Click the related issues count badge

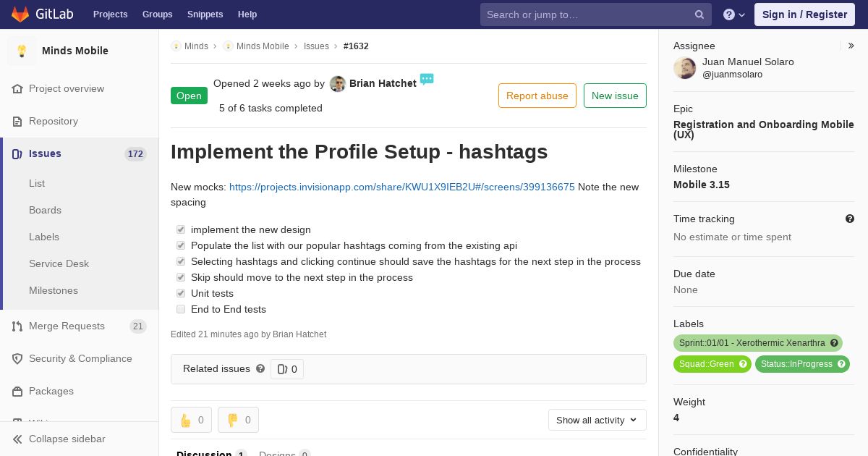coord(287,369)
